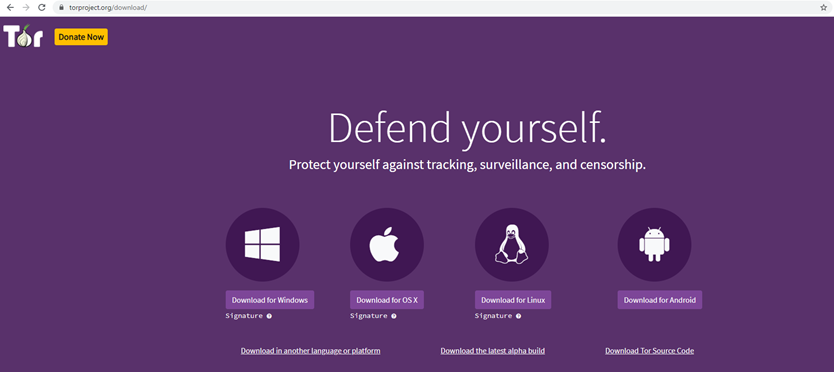Bookmark this page with star icon

click(823, 7)
